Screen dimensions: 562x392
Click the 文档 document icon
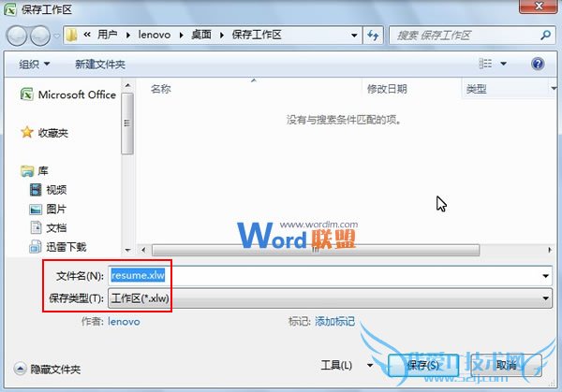pyautogui.click(x=36, y=227)
